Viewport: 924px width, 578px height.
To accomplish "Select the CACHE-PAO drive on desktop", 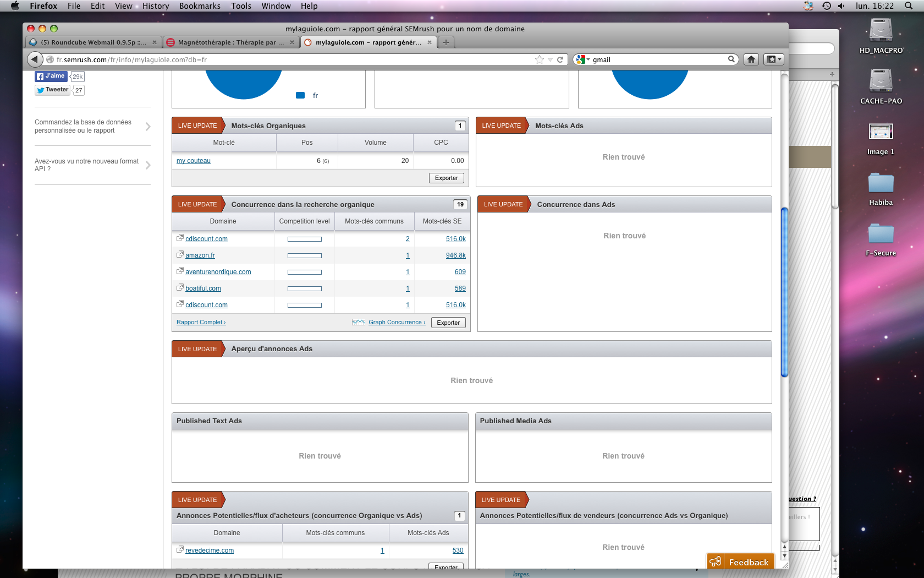I will pos(881,86).
